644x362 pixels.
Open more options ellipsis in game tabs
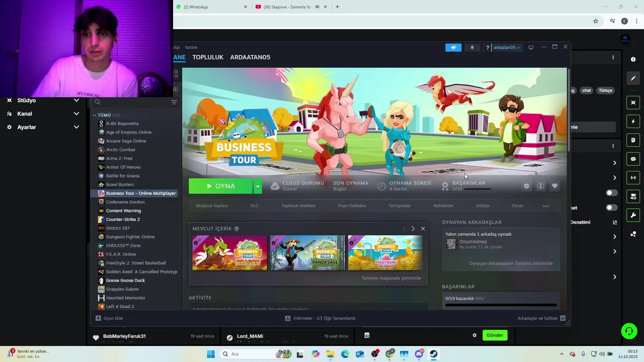(x=545, y=206)
